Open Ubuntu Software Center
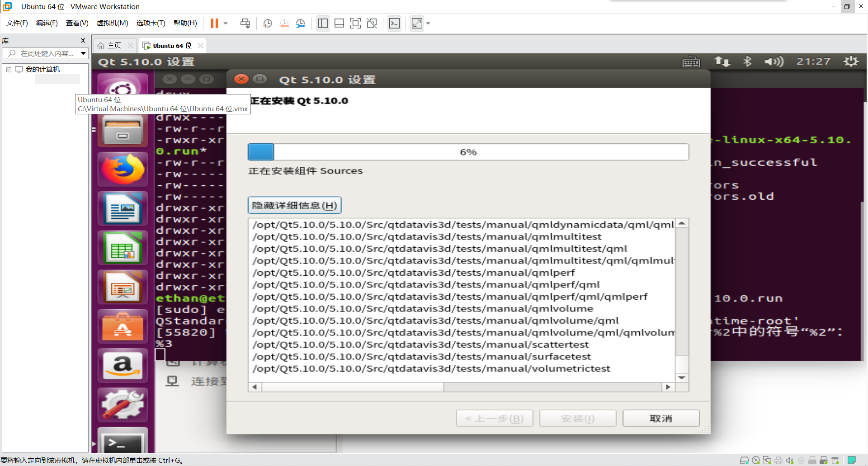This screenshot has width=868, height=466. tap(123, 326)
